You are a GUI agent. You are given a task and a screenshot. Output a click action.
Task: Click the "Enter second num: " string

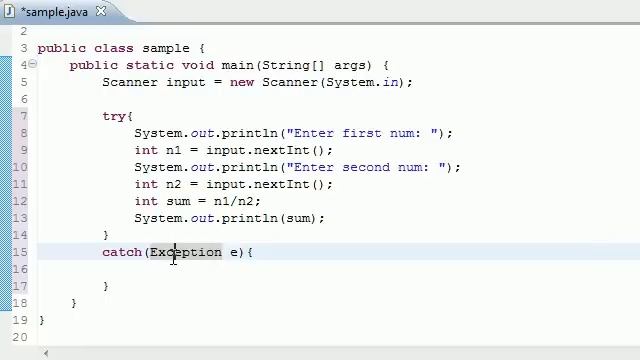coord(366,167)
